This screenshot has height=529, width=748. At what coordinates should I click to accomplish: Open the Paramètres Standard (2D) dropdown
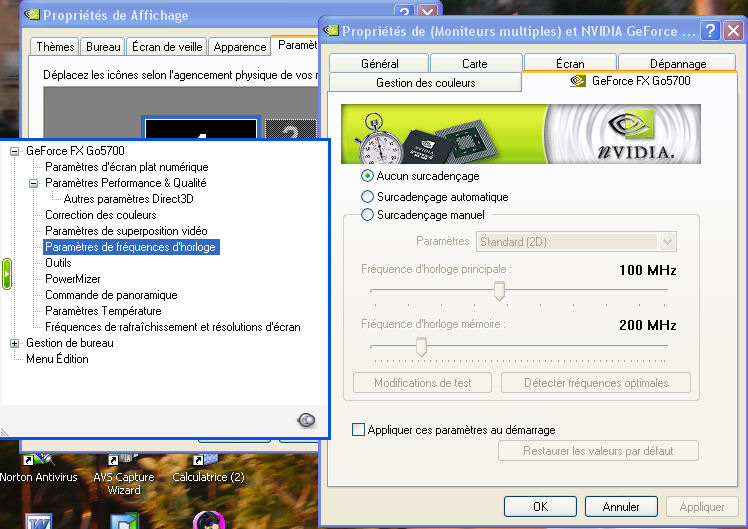point(576,242)
